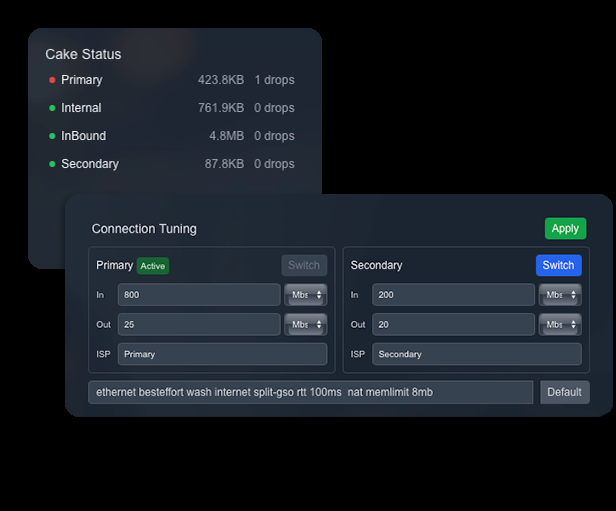Focus the Secondary Out field showing 20

453,324
